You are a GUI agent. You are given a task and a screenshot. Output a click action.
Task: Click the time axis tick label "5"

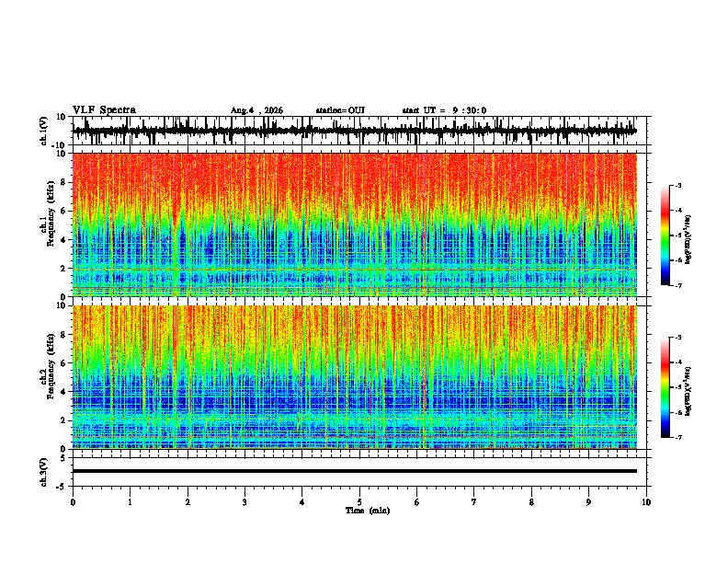[359, 502]
